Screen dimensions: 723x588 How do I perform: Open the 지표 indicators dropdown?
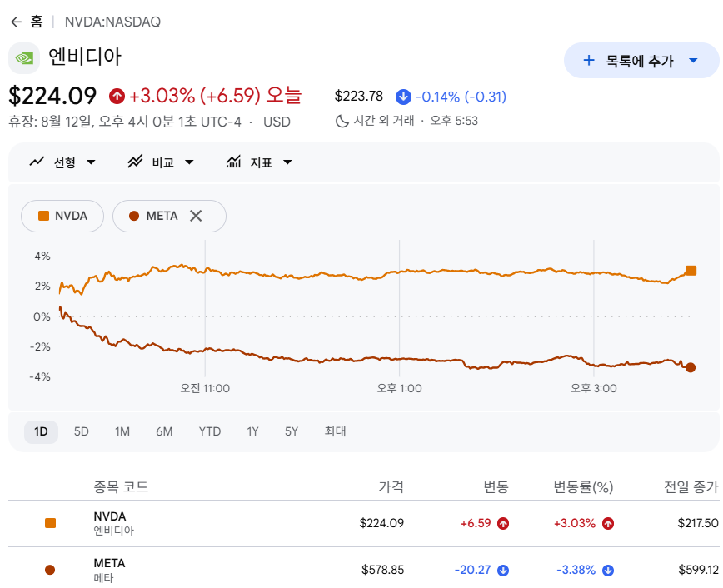[287, 162]
